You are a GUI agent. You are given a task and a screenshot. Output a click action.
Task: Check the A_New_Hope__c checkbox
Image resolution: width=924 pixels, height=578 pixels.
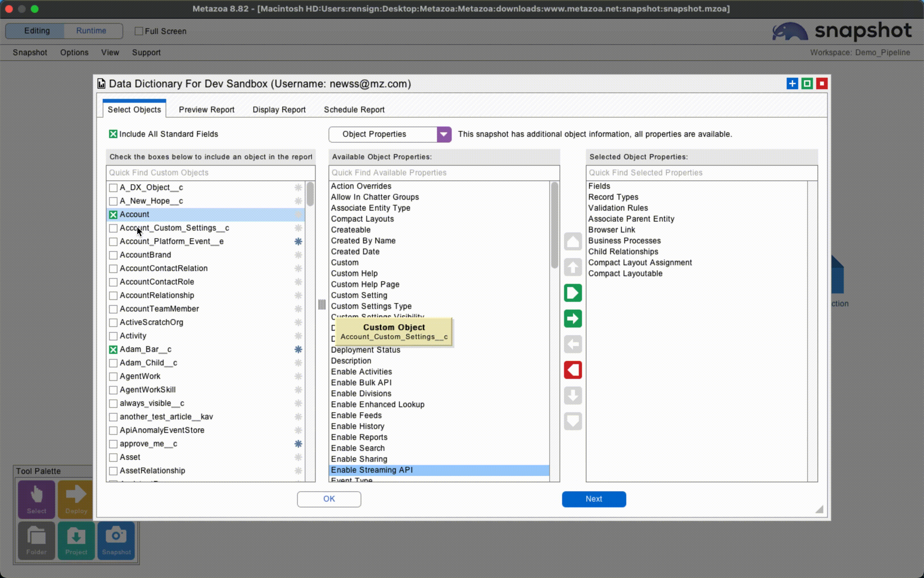pos(113,201)
